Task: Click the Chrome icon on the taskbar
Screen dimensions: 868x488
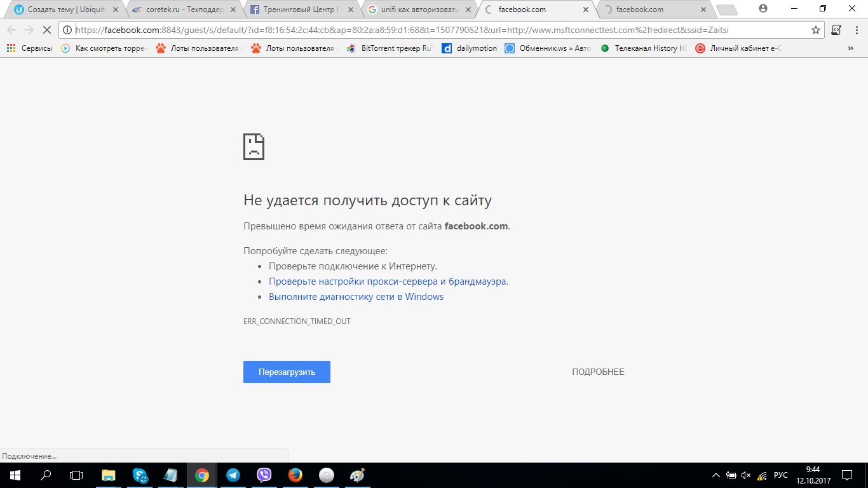Action: (202, 475)
